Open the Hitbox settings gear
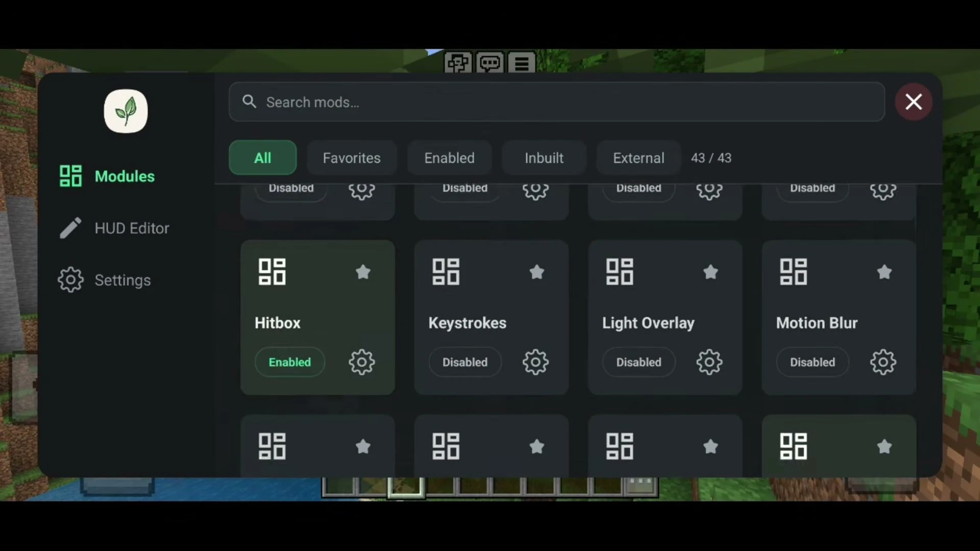This screenshot has width=980, height=551. pyautogui.click(x=361, y=362)
